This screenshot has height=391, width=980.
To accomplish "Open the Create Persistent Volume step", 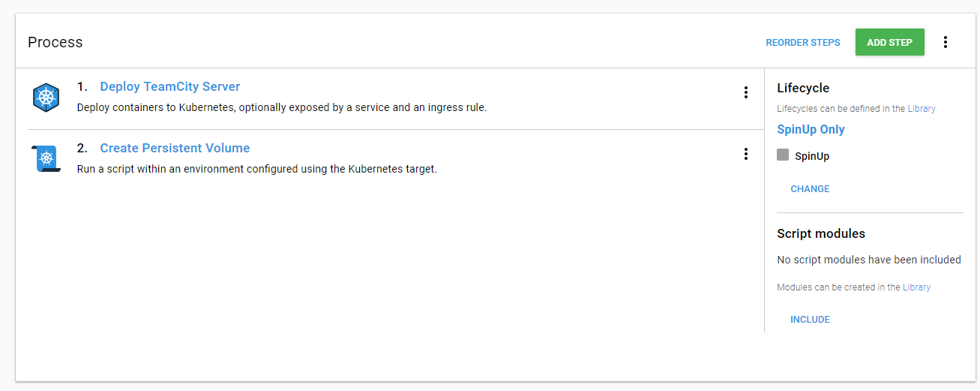I will (175, 148).
